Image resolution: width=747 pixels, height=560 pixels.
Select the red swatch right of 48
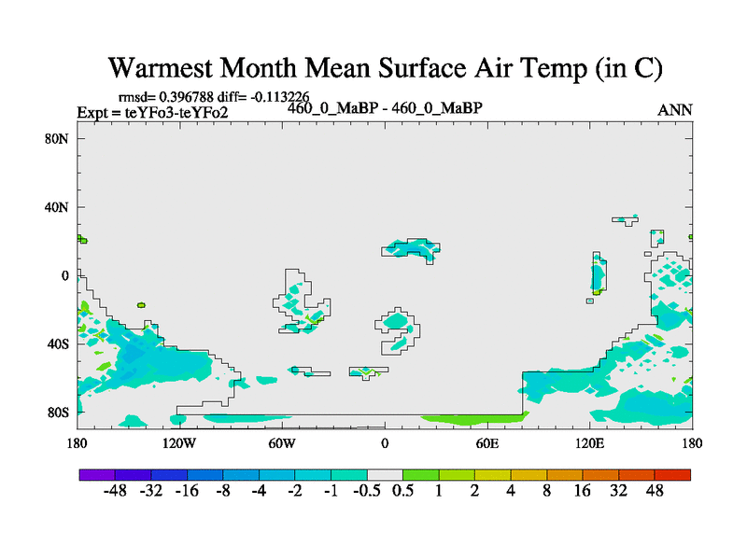(x=673, y=475)
